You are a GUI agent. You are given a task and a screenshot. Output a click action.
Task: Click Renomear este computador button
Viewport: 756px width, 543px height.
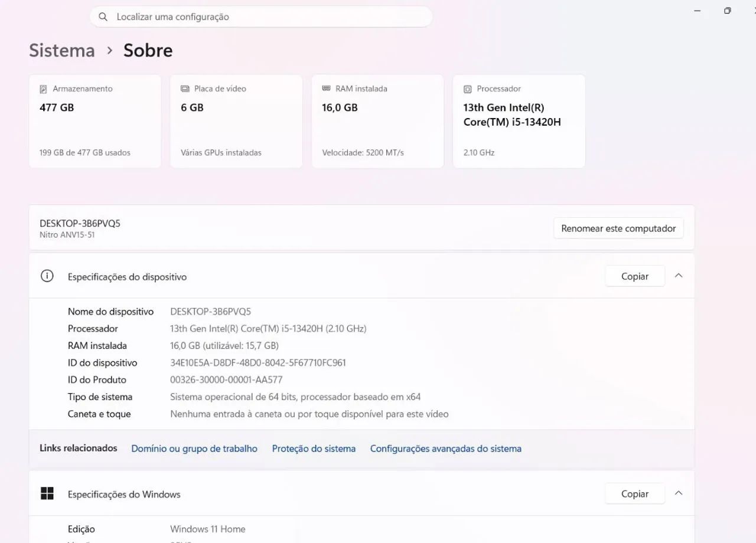tap(618, 228)
